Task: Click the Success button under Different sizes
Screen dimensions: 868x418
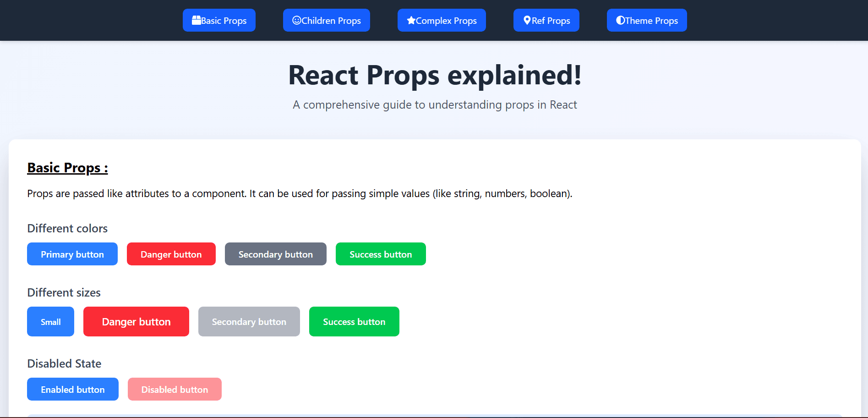Action: tap(354, 322)
